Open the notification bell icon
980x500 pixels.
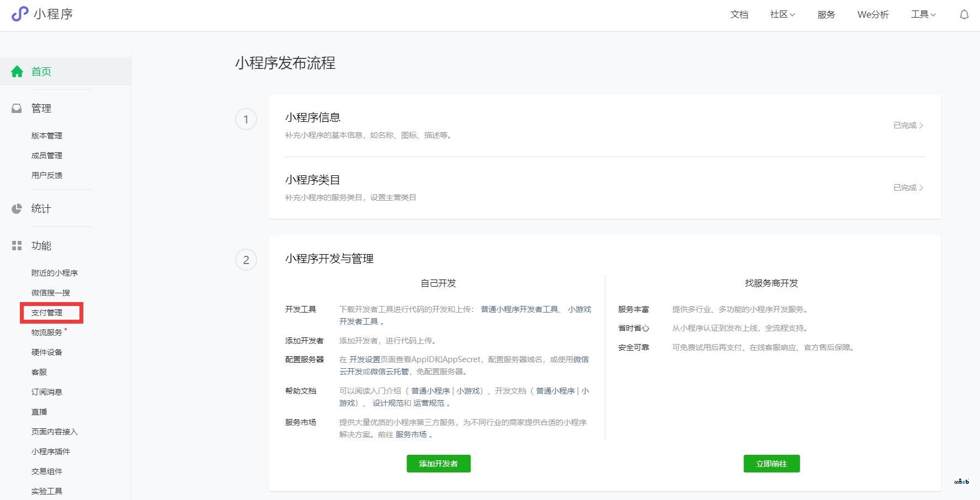pyautogui.click(x=964, y=14)
